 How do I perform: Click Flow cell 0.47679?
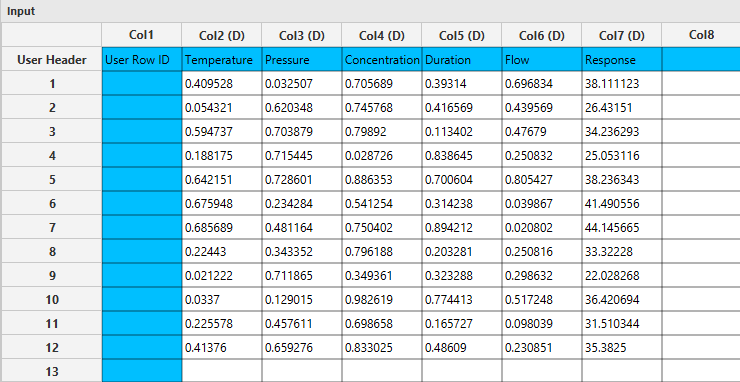click(x=542, y=131)
